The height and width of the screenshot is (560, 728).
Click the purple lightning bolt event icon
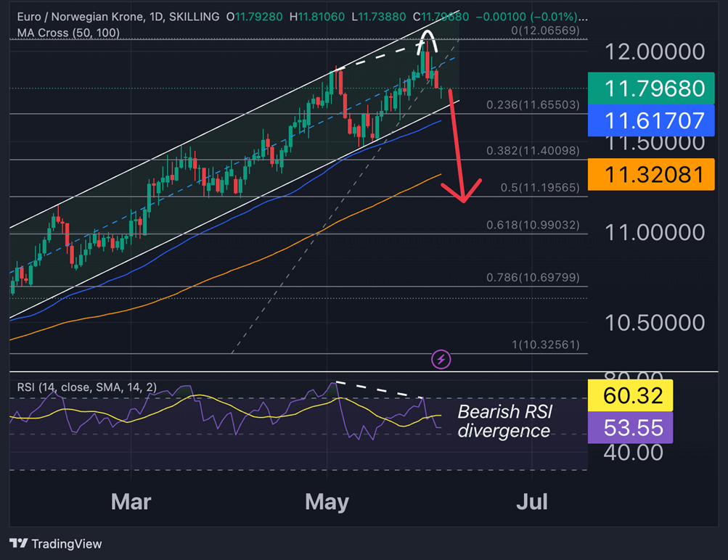point(441,359)
